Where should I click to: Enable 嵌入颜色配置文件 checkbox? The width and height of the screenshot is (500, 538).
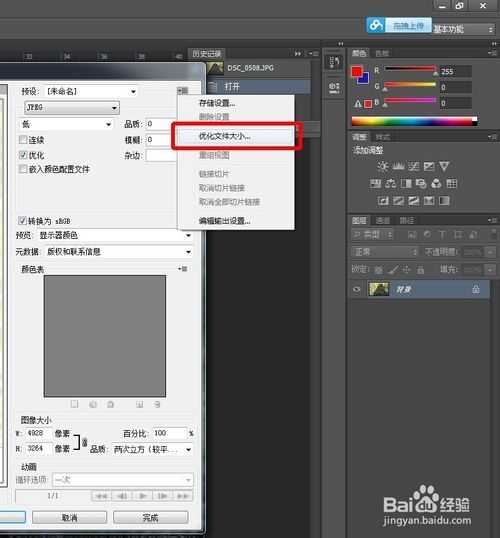[x=23, y=169]
